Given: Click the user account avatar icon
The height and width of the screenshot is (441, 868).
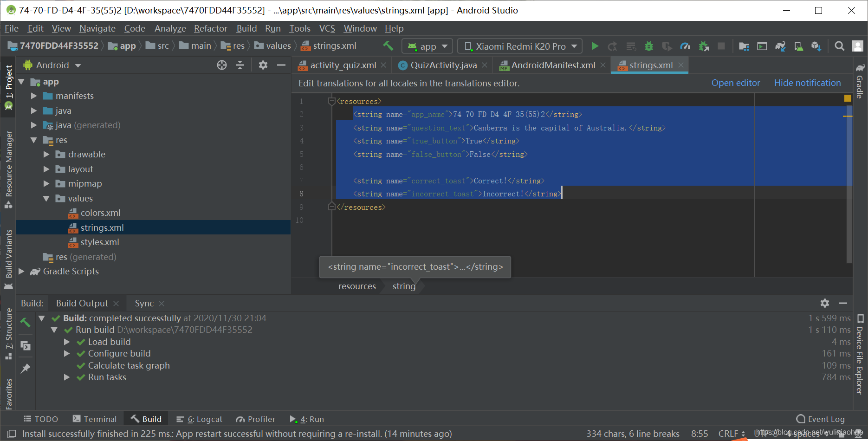Looking at the screenshot, I should [x=858, y=46].
